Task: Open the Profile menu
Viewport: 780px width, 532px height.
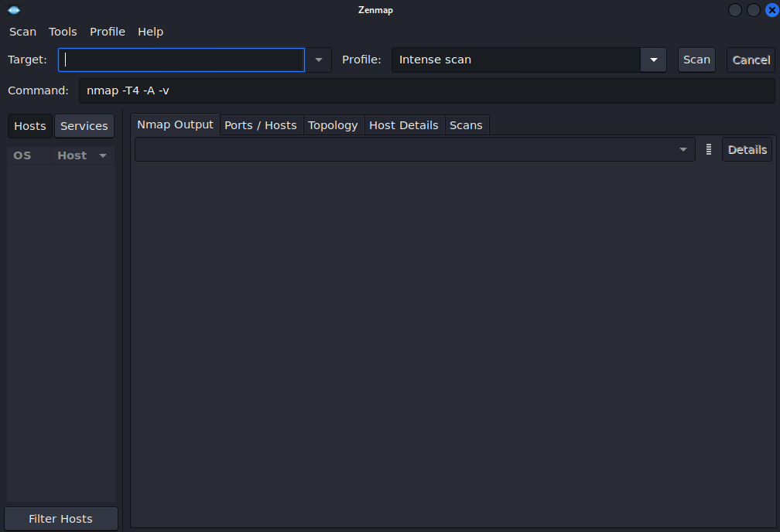Action: coord(108,32)
